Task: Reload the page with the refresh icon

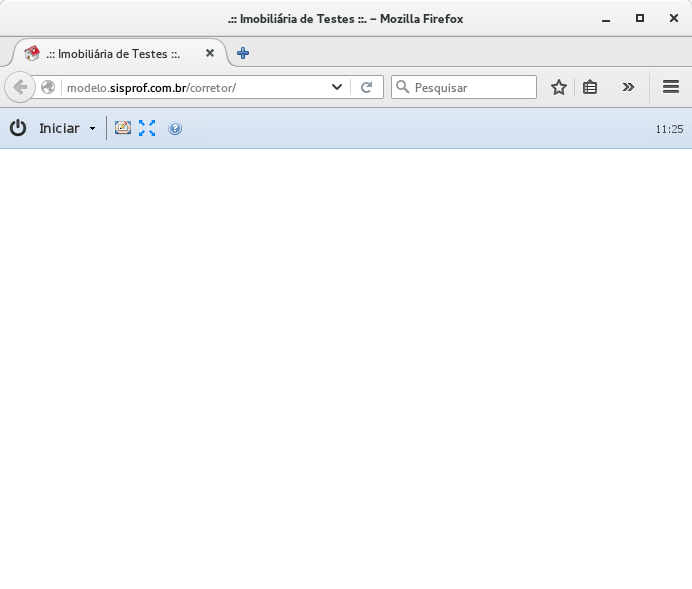Action: point(367,87)
